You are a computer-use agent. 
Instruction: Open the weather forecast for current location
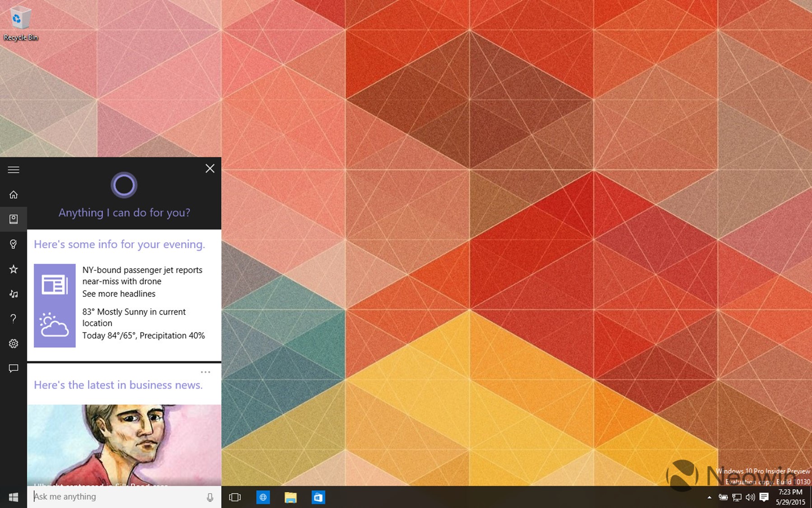coord(134,317)
